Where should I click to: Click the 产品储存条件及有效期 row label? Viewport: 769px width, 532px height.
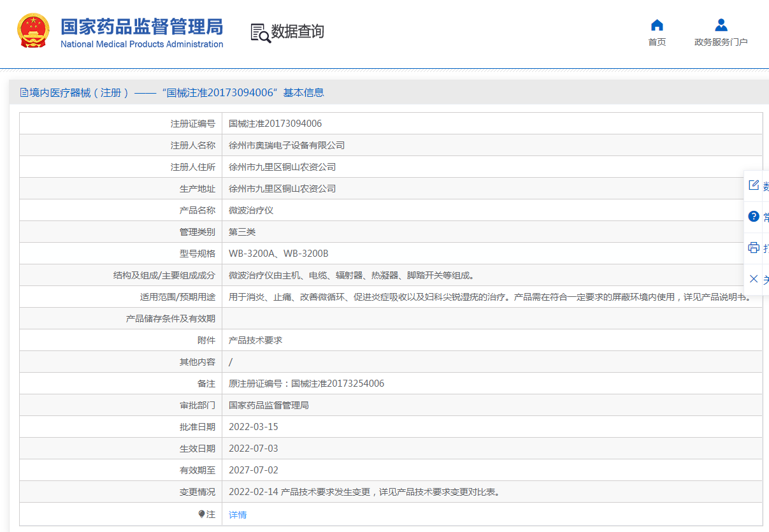(x=171, y=319)
